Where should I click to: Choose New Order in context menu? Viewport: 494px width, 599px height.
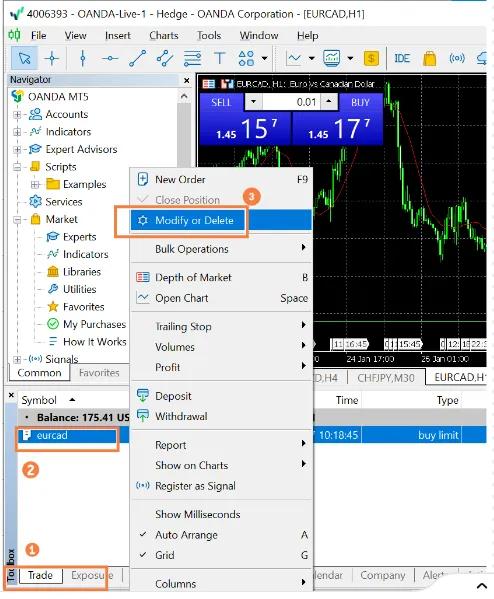[x=222, y=179]
